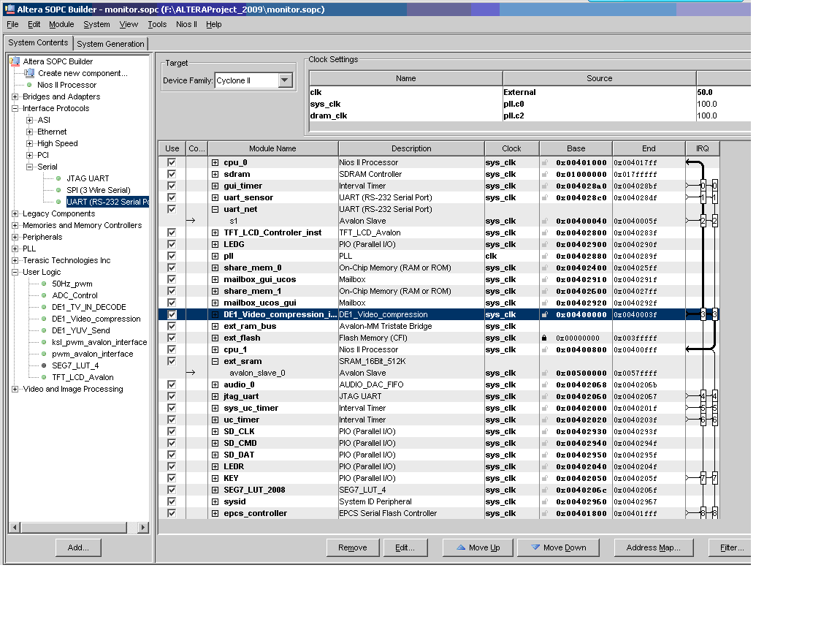Open the Nios II menu
Screen dimensions: 840x622
[186, 24]
